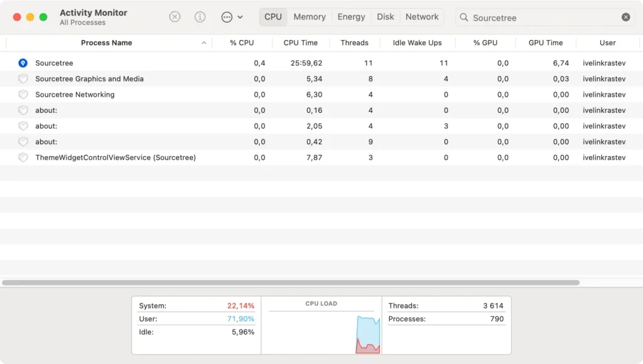643x364 pixels.
Task: Click the Activity Monitor window title
Action: (94, 13)
